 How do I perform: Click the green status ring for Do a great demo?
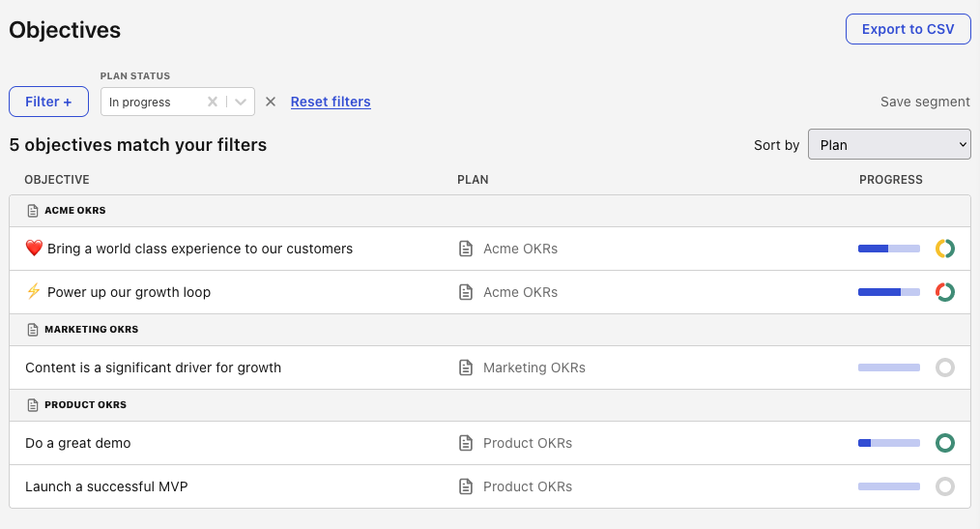pyautogui.click(x=945, y=443)
